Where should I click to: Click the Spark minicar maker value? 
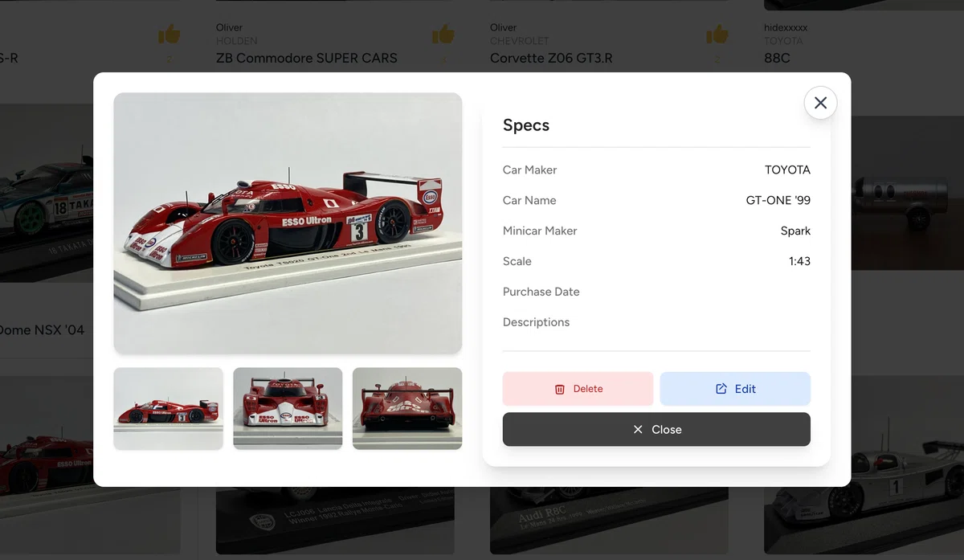(x=795, y=231)
